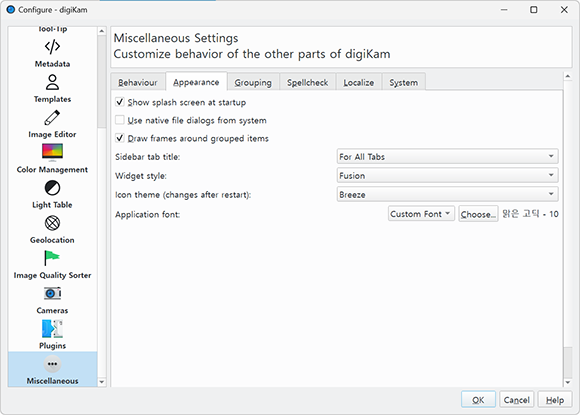Open the Cameras settings icon
The width and height of the screenshot is (580, 415).
coord(52,294)
